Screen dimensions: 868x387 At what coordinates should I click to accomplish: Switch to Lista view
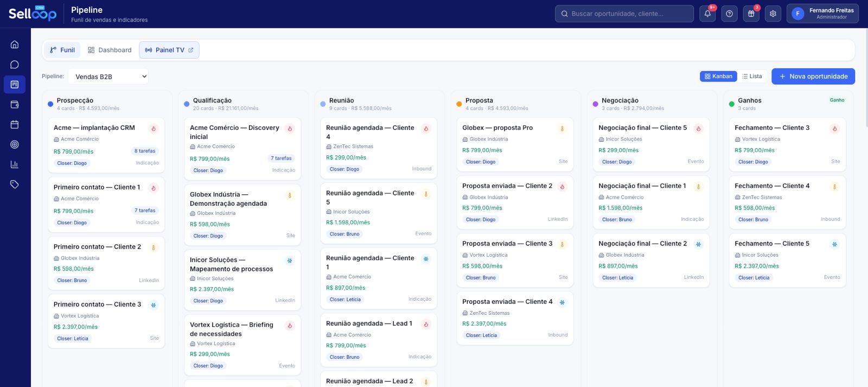pos(752,77)
